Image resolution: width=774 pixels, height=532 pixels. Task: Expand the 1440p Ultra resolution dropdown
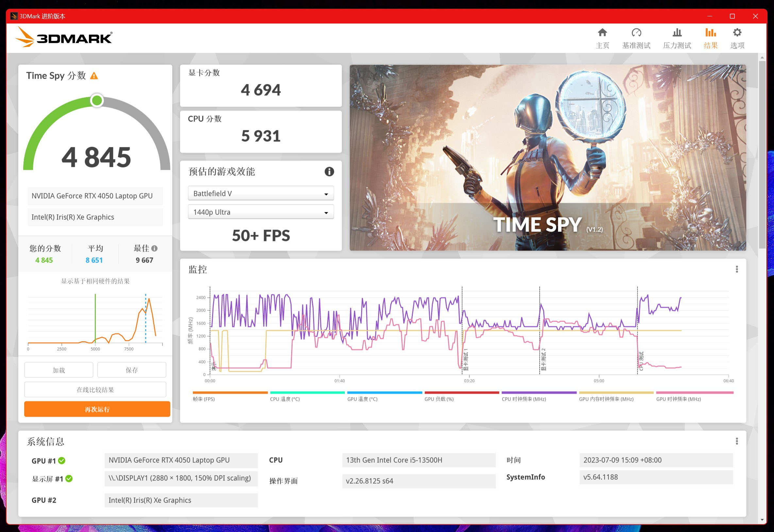[x=261, y=212]
